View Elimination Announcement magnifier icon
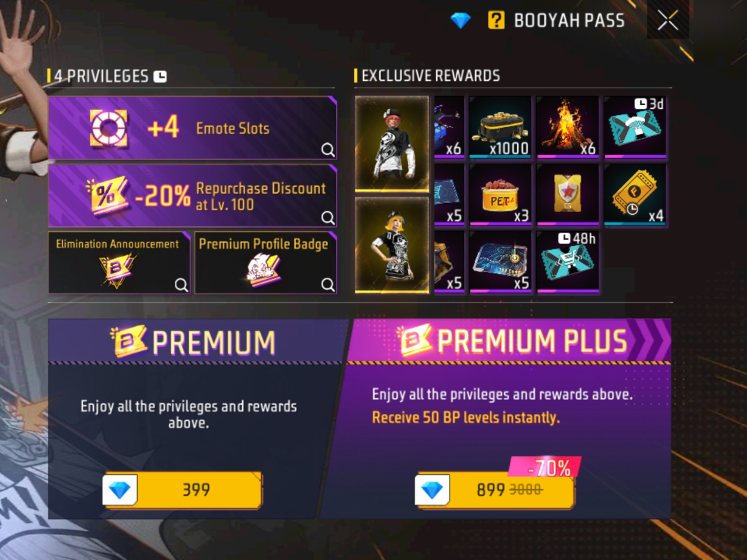Screen dimensions: 747x560 pyautogui.click(x=181, y=284)
